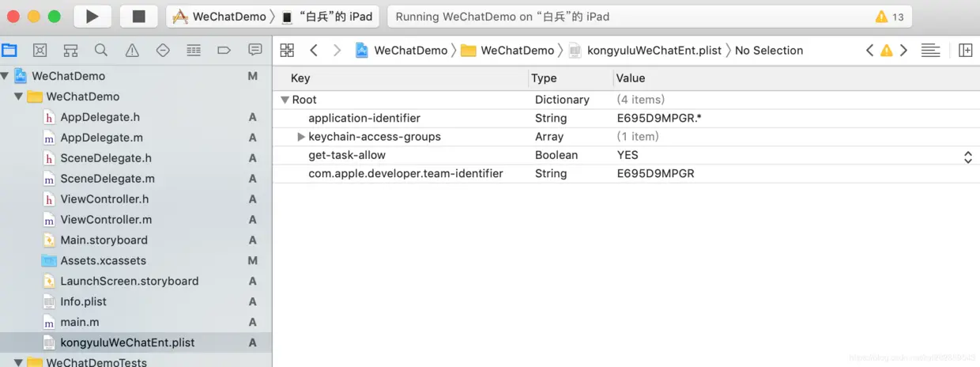Click the Key column header

click(x=300, y=78)
